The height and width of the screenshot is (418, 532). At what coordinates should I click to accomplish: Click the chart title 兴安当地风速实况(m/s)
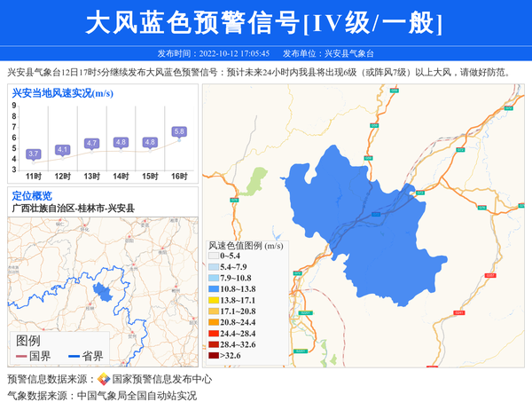click(x=62, y=93)
